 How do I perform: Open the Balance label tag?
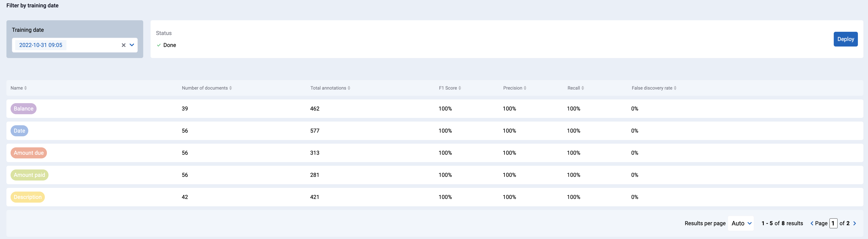(24, 109)
